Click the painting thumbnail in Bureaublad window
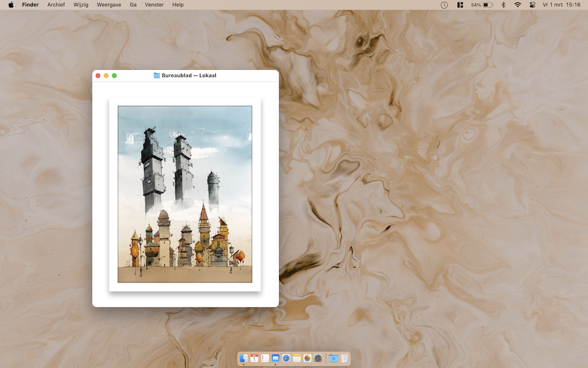The image size is (588, 368). click(x=185, y=194)
